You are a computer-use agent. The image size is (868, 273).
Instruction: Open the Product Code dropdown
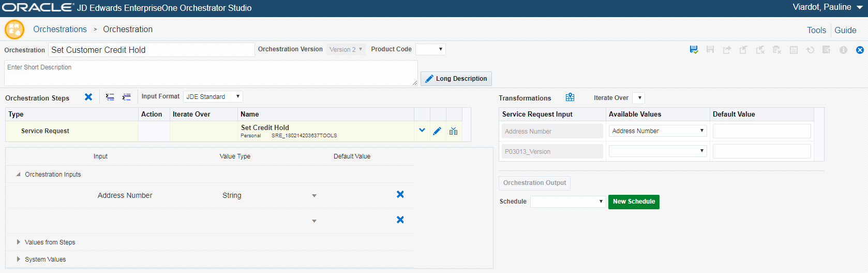[430, 49]
